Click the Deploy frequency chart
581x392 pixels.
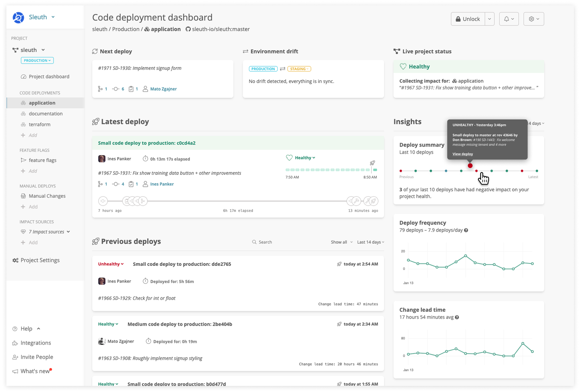click(469, 263)
